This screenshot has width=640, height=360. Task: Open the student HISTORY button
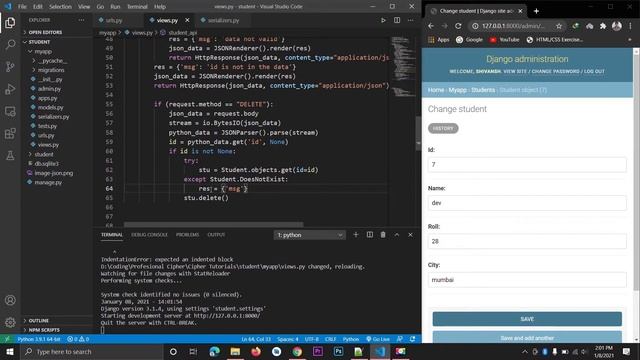443,128
